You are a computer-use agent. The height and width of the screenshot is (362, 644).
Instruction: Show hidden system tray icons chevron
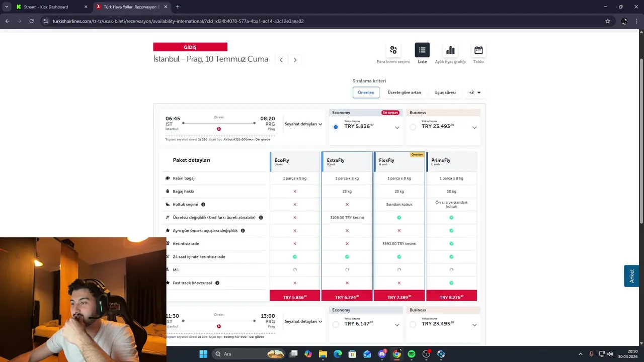pyautogui.click(x=580, y=354)
